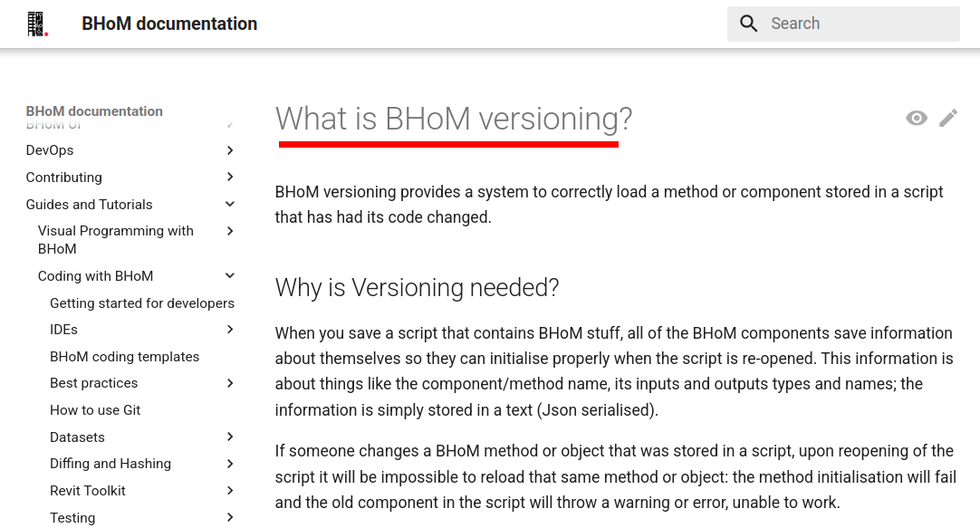Expand the Contributing section chevron

pyautogui.click(x=230, y=177)
